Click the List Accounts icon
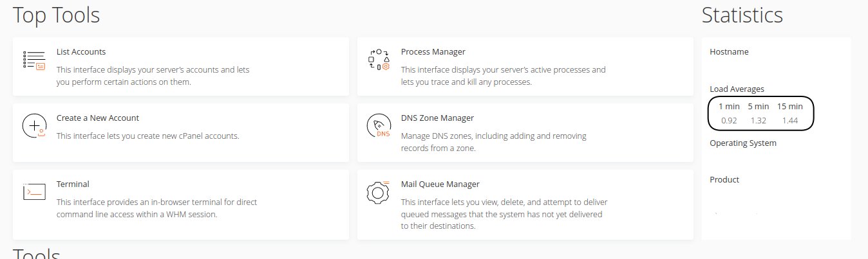Screen dimensions: 868x259 (33, 60)
